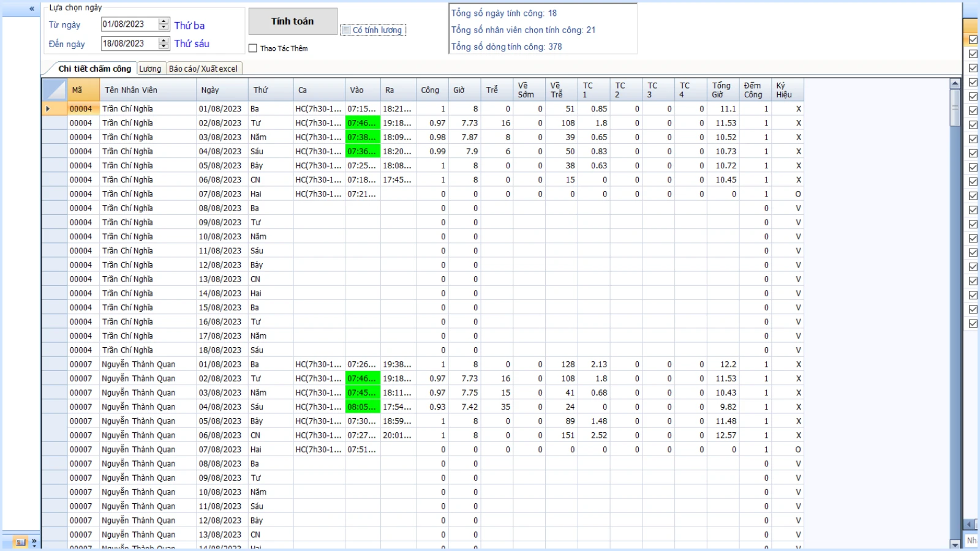Screen dimensions: 980x551
Task: Click the grid's vertical scrollbar thumb
Action: 955,108
